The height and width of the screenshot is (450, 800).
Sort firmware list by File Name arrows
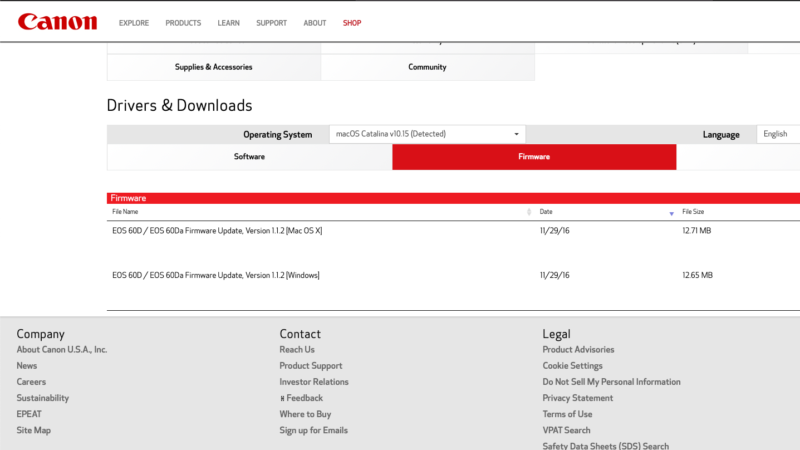point(529,212)
